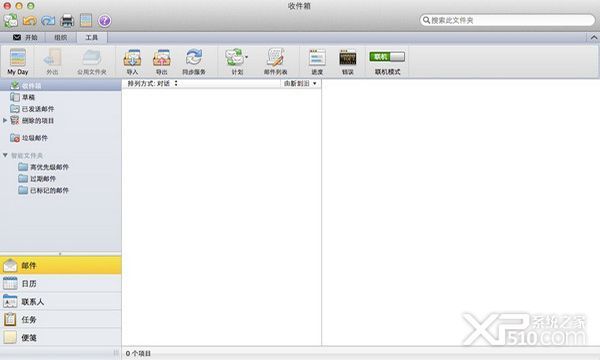Click the 0 个项目 status text
This screenshot has width=600, height=360.
tap(138, 353)
